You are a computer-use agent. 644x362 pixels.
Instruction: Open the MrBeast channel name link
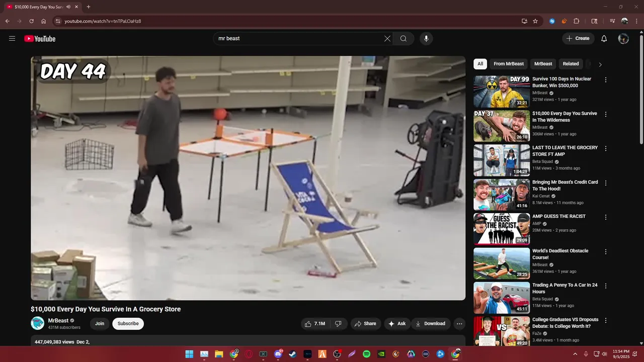pyautogui.click(x=58, y=321)
